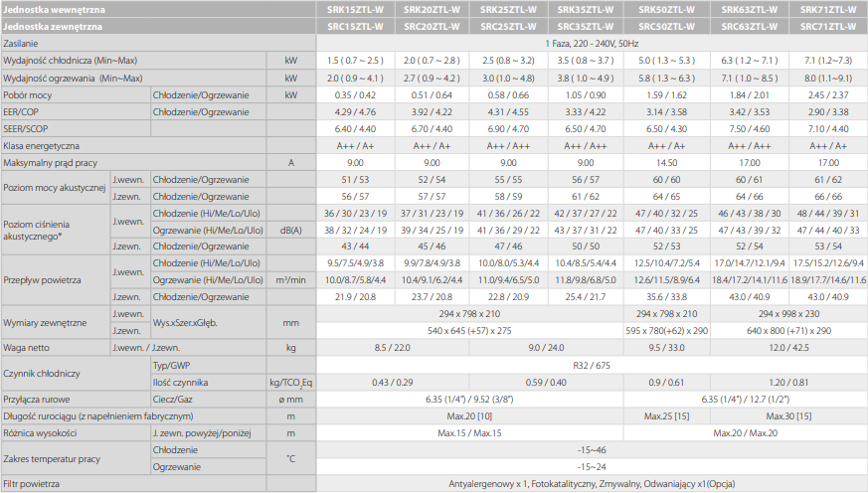
Task: Select pipe size 6.35 (1/4") / 12.7 (1/2")
Action: [x=745, y=400]
